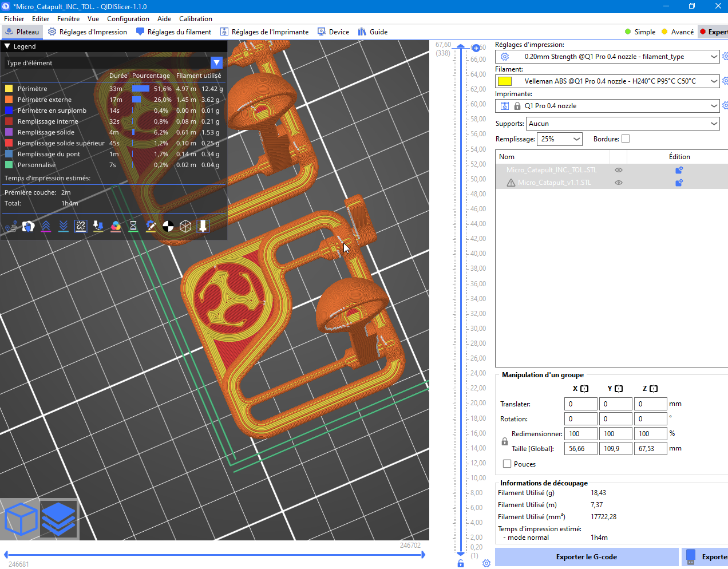Screen dimensions: 728x569
Task: Open Remplissage percentage dropdown
Action: point(560,139)
